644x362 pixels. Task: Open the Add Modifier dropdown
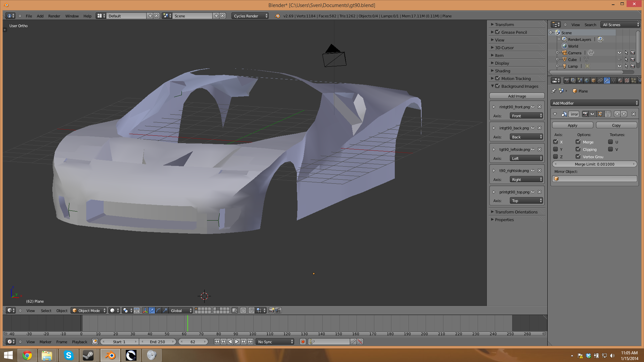[x=595, y=103]
